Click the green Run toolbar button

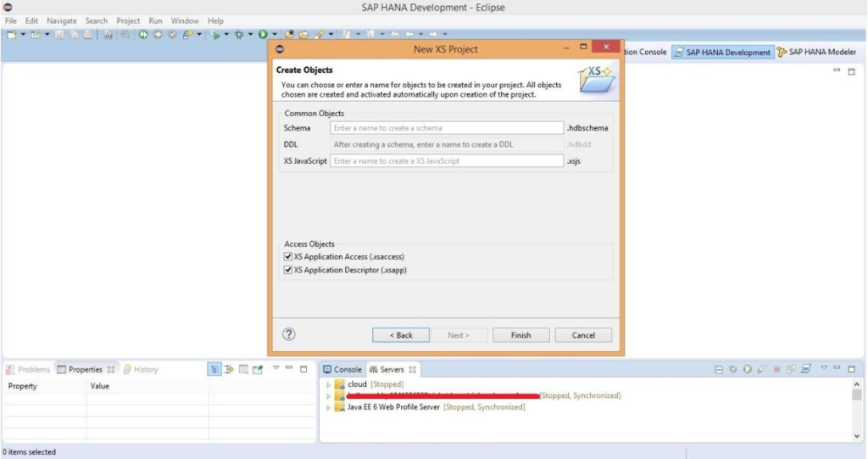(263, 35)
